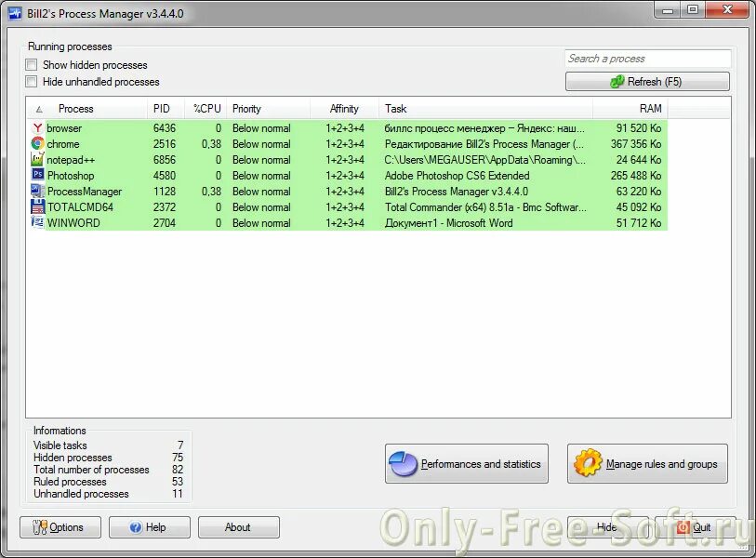Image resolution: width=756 pixels, height=558 pixels.
Task: Click PID 2704 cell
Action: (x=165, y=223)
